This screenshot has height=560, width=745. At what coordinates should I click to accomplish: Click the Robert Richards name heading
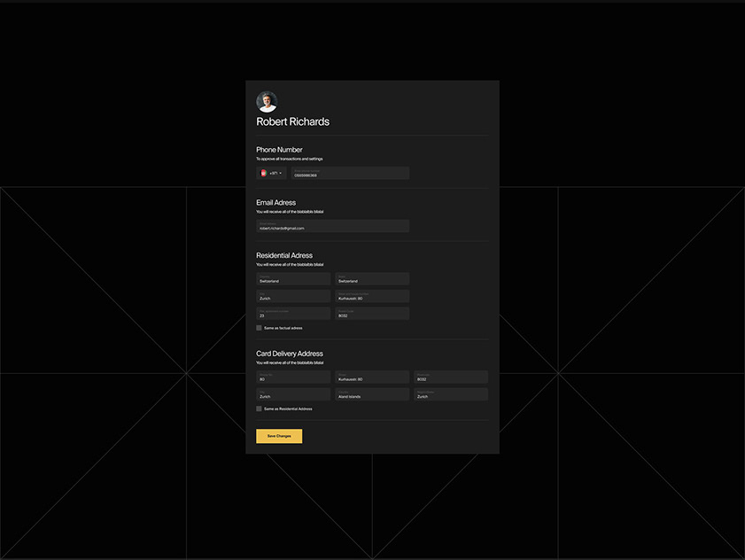coord(291,121)
